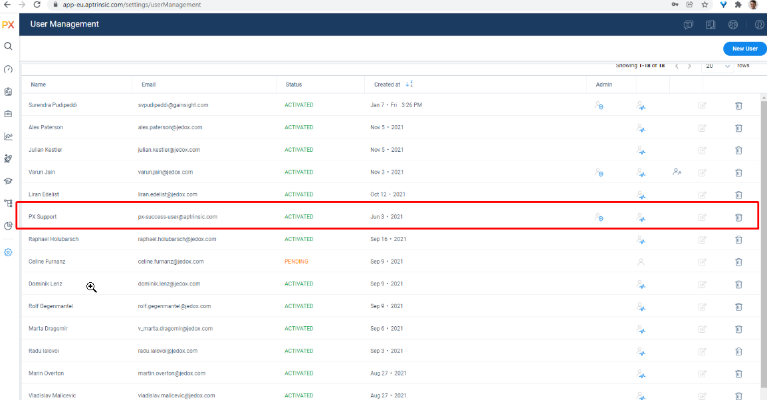The height and width of the screenshot is (401, 768).
Task: Click the user activity icon for Julian Kostler
Action: pyautogui.click(x=641, y=150)
